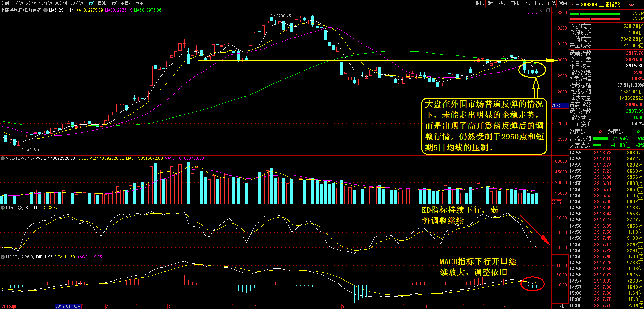
Task: Switch to 日线 daily period tab
Action: coord(90,3)
